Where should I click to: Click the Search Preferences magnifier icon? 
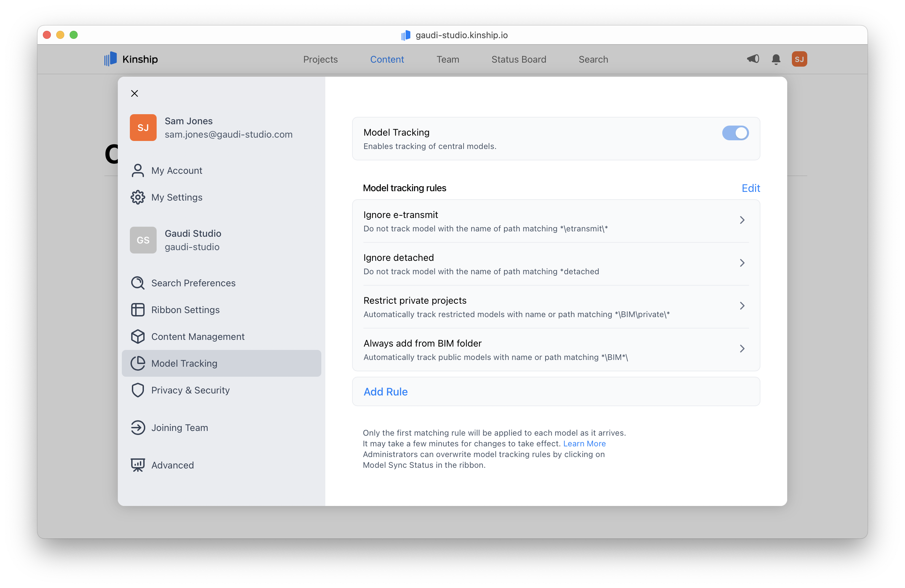[x=138, y=283]
